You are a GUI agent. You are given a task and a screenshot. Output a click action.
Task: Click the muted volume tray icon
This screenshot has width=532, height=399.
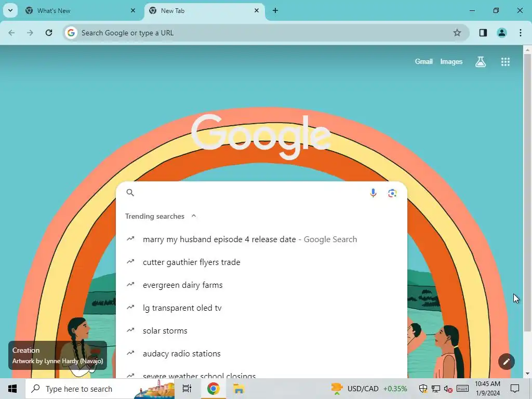448,389
